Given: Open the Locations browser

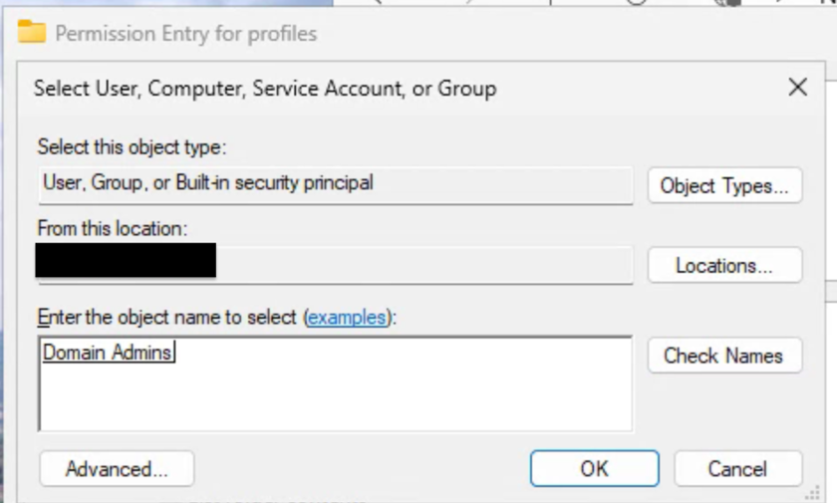Looking at the screenshot, I should click(x=724, y=266).
